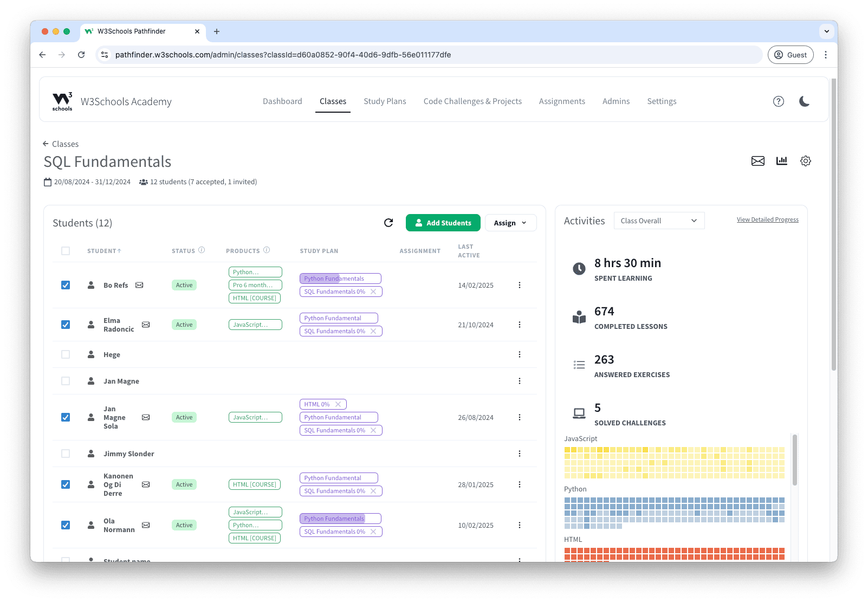Click the Add Students button

pyautogui.click(x=443, y=223)
